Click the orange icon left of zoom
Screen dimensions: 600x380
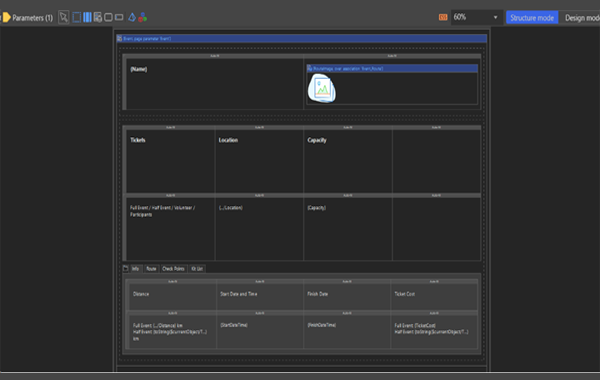pyautogui.click(x=443, y=17)
